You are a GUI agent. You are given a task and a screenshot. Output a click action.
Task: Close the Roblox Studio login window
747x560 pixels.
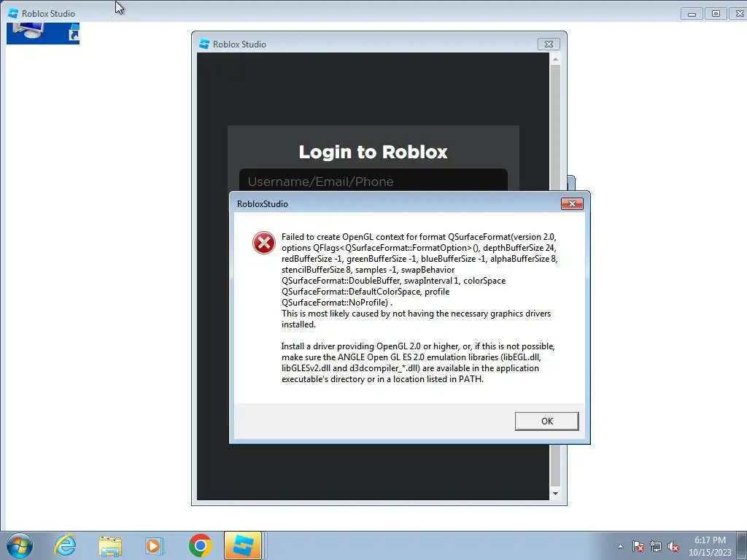point(549,44)
